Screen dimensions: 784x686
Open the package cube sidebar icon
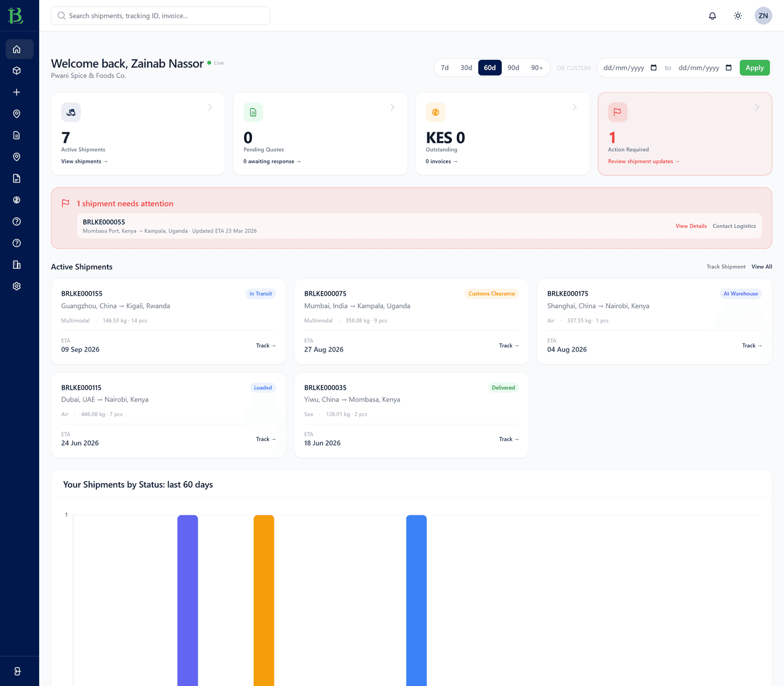17,71
